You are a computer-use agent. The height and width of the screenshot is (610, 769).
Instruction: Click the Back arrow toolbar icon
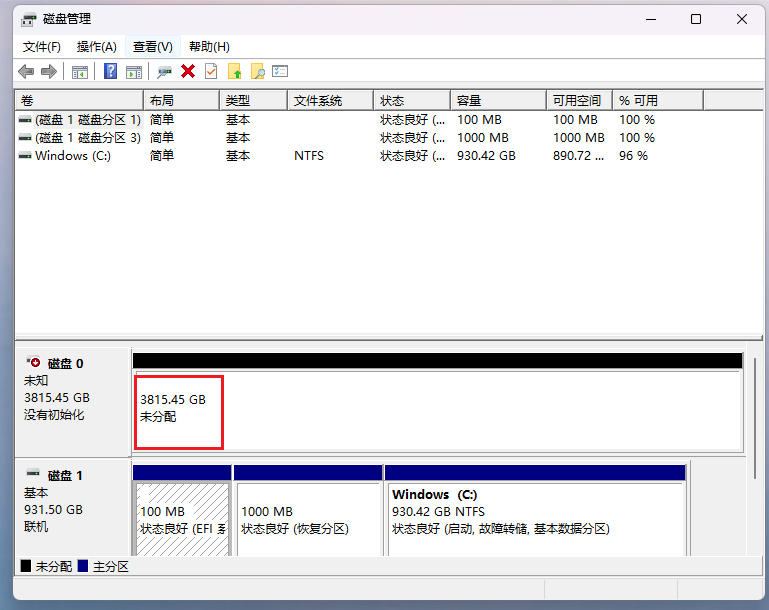(26, 72)
